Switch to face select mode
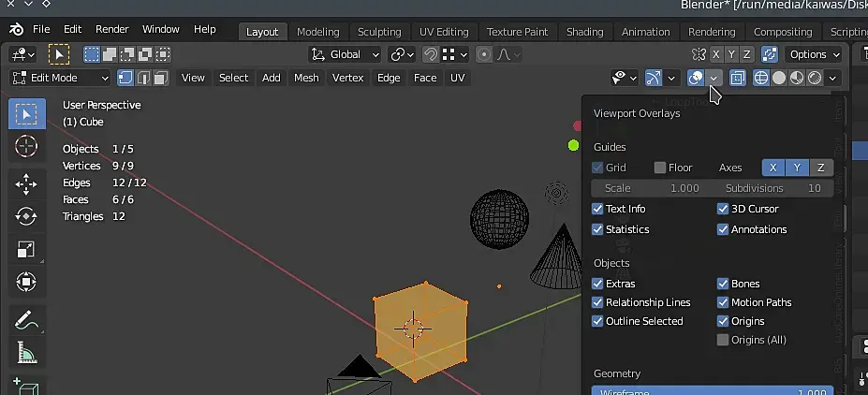The image size is (868, 395). (x=160, y=78)
